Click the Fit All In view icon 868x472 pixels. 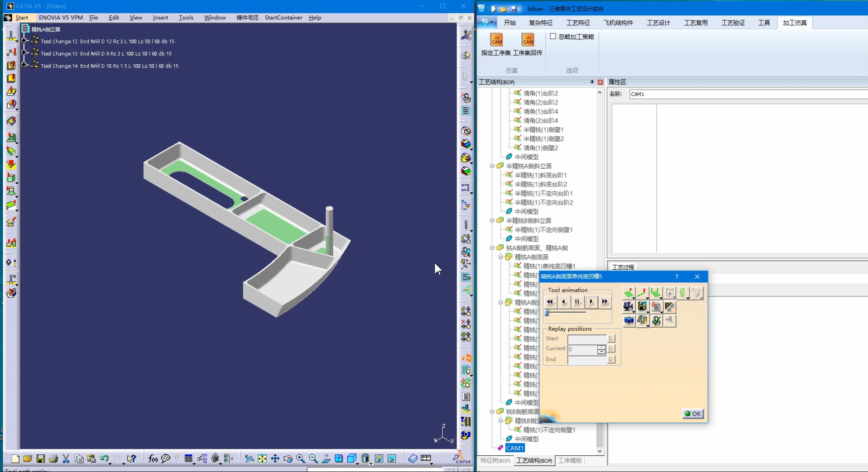(262, 459)
